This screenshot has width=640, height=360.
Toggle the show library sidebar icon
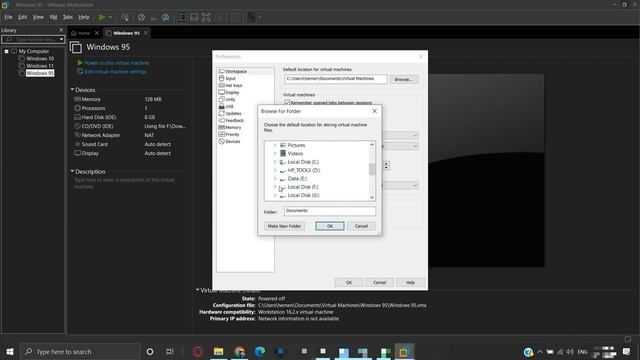182,17
